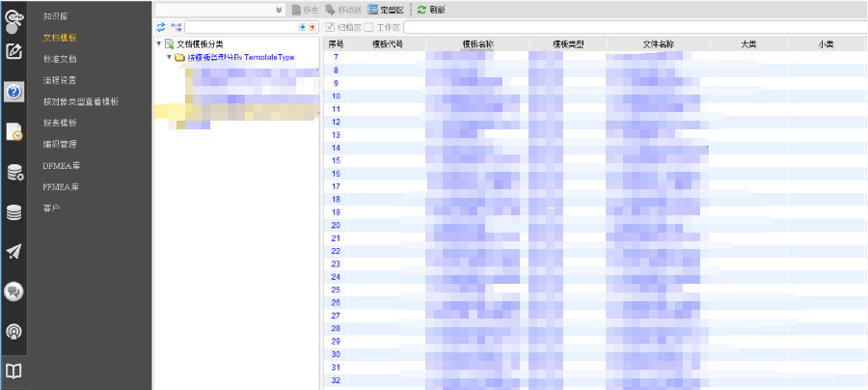Viewport: 868px width, 390px height.
Task: Open the database settings gear icon
Action: [x=14, y=173]
